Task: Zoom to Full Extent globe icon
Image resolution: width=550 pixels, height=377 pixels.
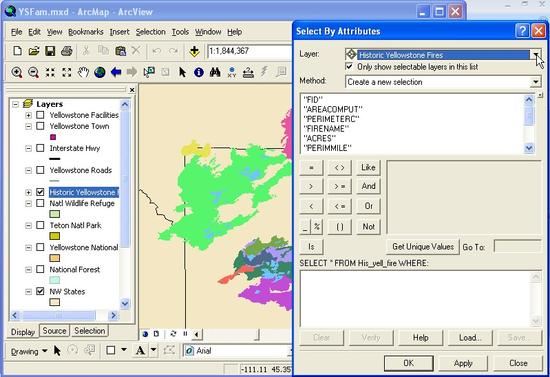Action: [x=100, y=72]
